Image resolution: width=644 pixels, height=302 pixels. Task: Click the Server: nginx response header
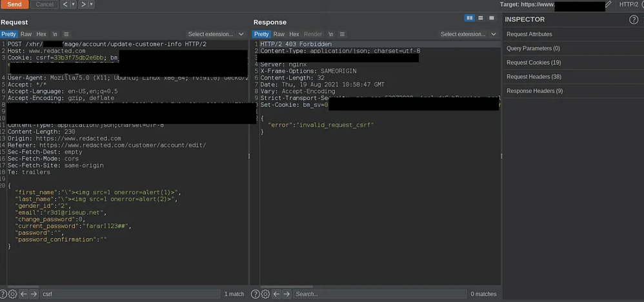[283, 64]
